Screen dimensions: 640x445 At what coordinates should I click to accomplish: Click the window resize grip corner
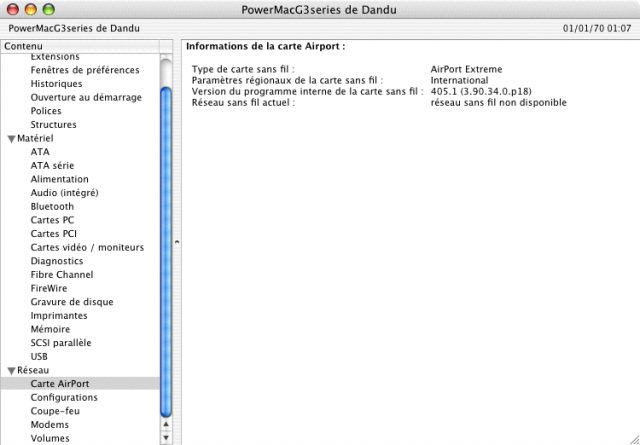click(634, 439)
